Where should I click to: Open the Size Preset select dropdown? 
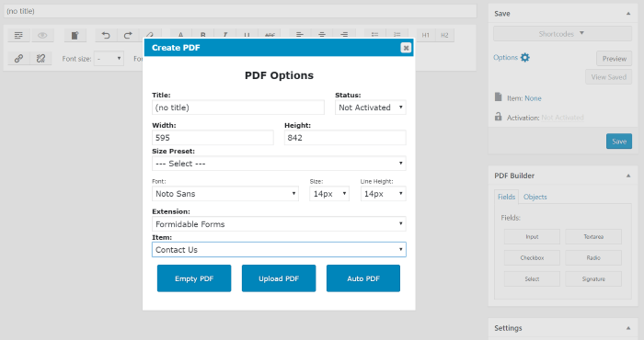coord(279,164)
